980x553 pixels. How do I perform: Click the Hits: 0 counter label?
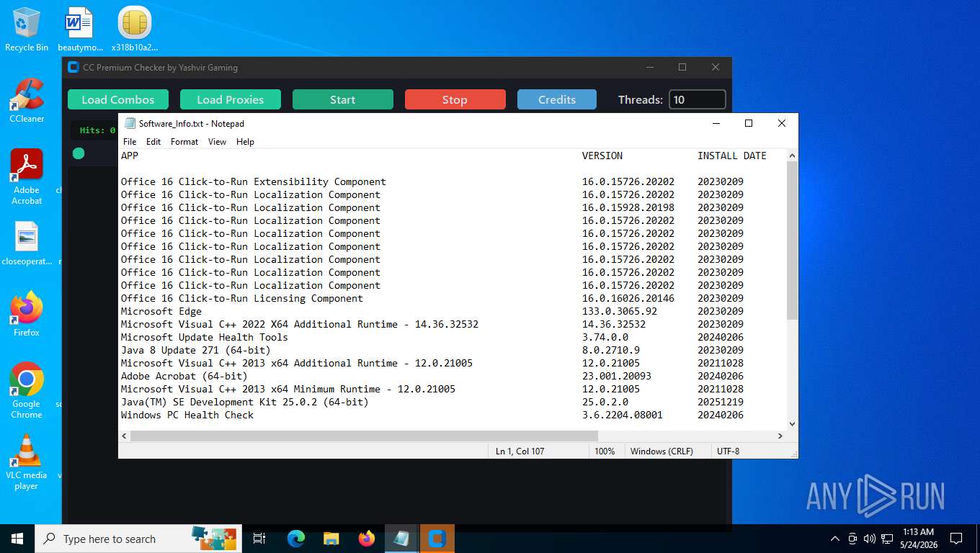[x=97, y=130]
